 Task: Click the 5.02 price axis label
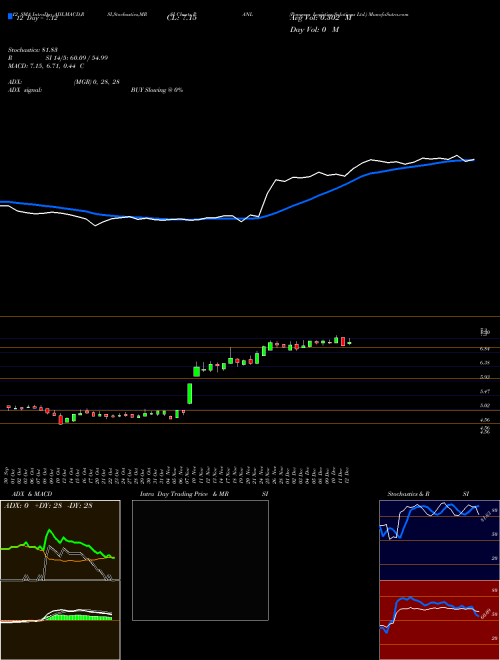click(484, 405)
